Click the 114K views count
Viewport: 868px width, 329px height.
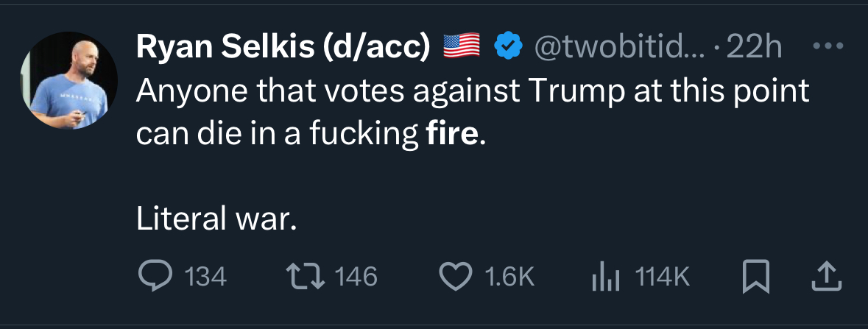[662, 277]
